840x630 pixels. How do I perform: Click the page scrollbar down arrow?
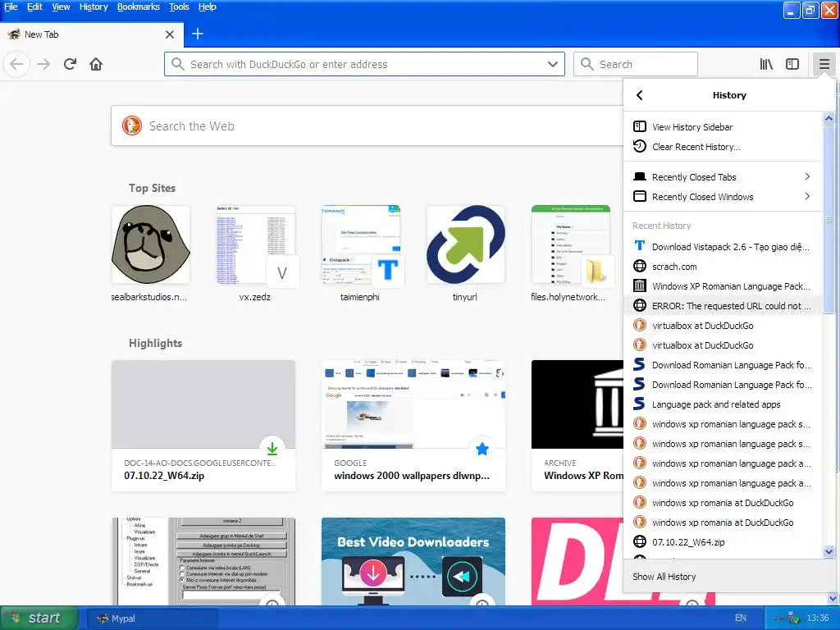point(834,598)
